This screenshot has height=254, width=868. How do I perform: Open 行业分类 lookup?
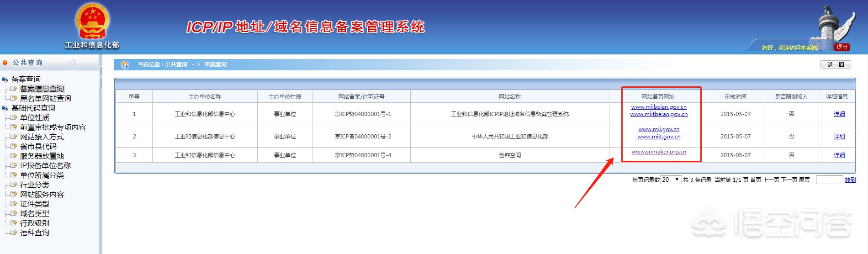pos(34,185)
